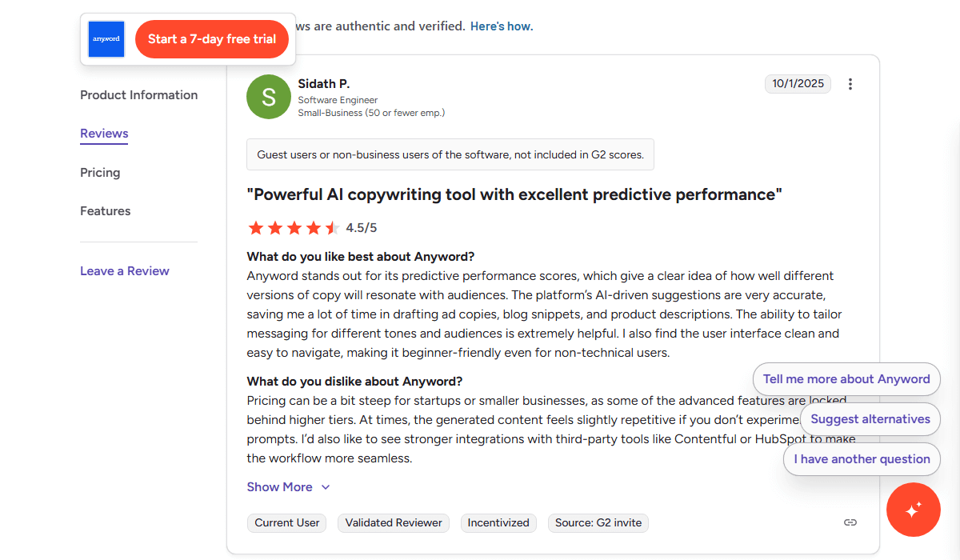Viewport: 960px width, 560px height.
Task: Click the 10/1/2025 date chip
Action: coord(798,83)
